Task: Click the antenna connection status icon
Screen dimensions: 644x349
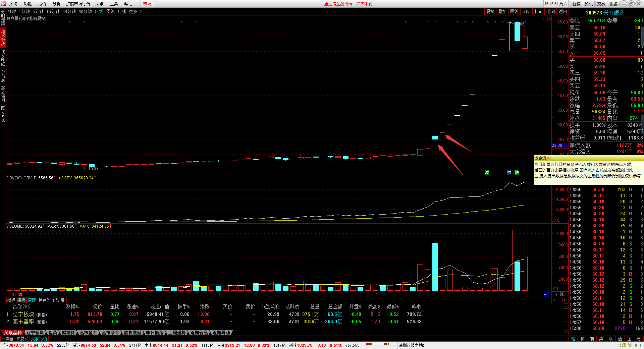Action: (630, 345)
